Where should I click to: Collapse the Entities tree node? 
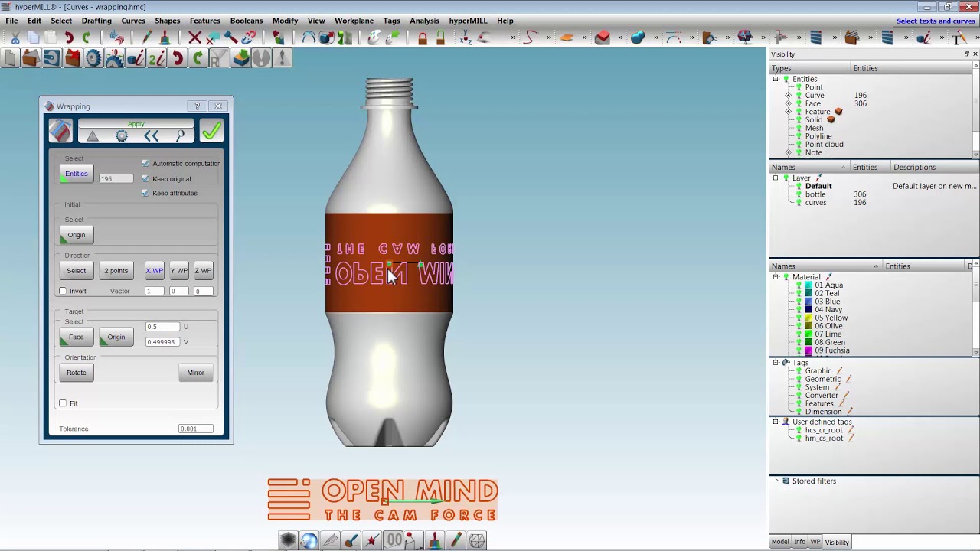point(776,79)
